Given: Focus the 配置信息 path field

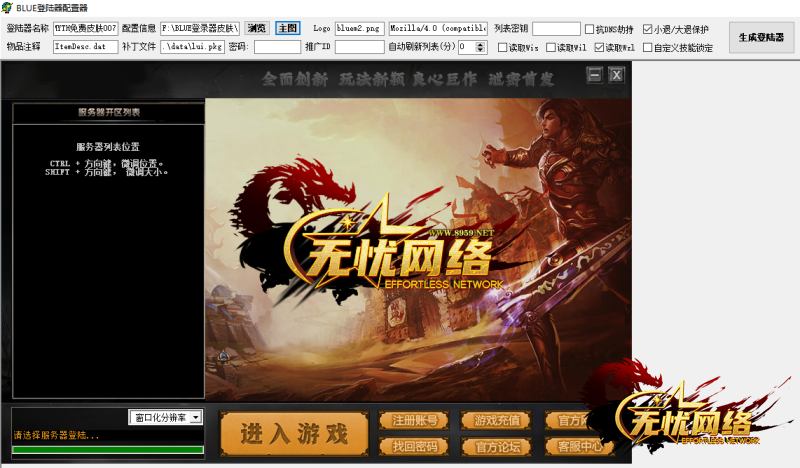Looking at the screenshot, I should (199, 29).
